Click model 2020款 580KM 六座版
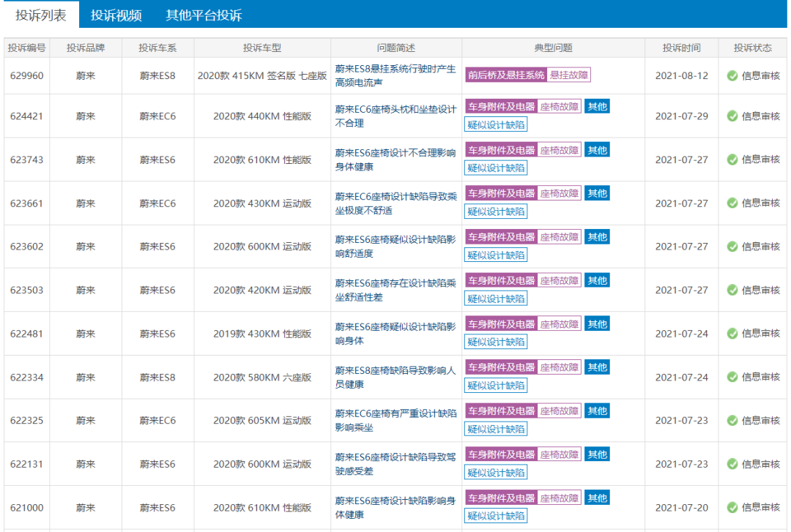The width and height of the screenshot is (791, 532). pyautogui.click(x=261, y=377)
